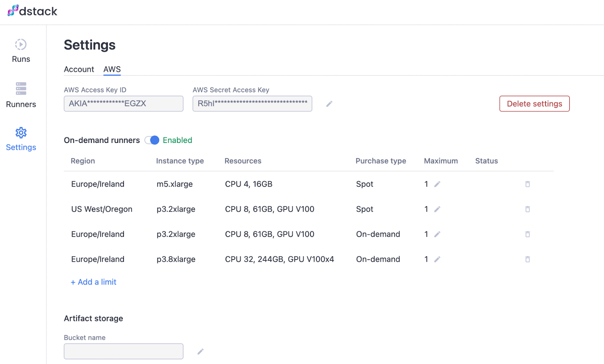Click the Purchase type column header
Image resolution: width=604 pixels, height=364 pixels.
click(381, 161)
